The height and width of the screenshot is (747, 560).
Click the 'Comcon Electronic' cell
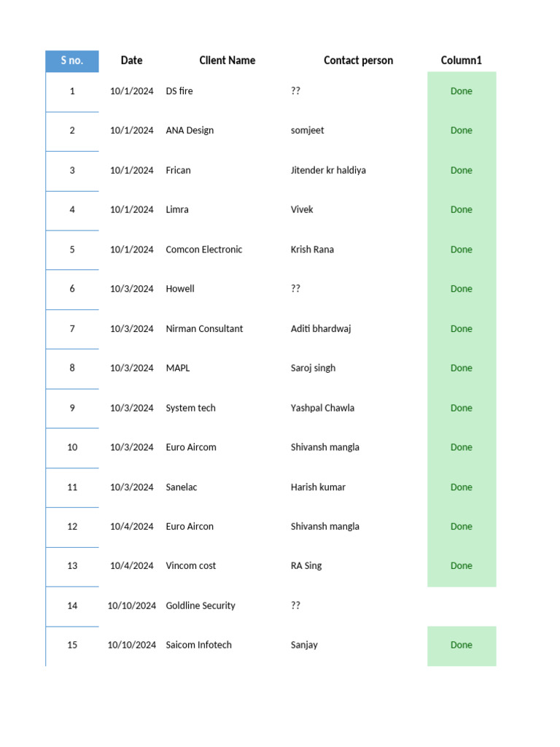tap(203, 249)
